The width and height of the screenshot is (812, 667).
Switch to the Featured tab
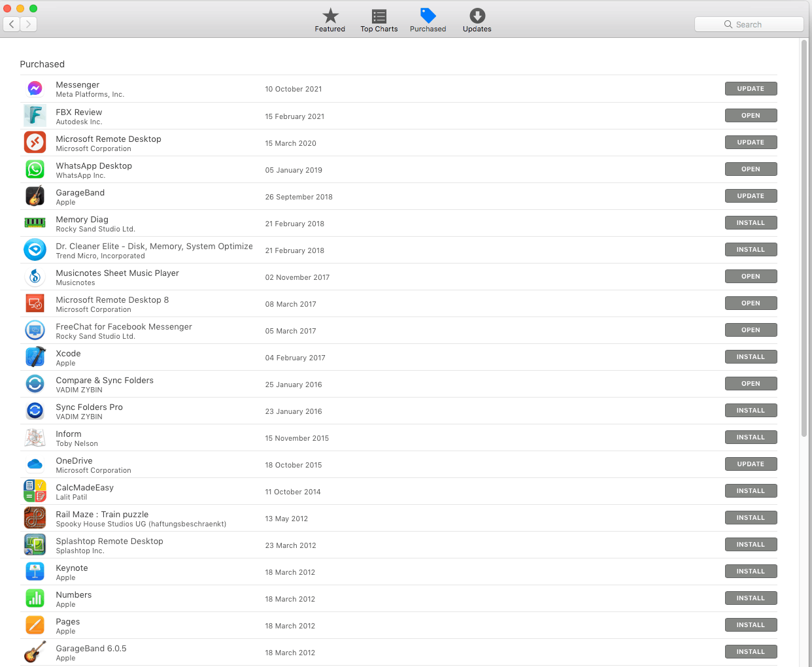coord(330,20)
